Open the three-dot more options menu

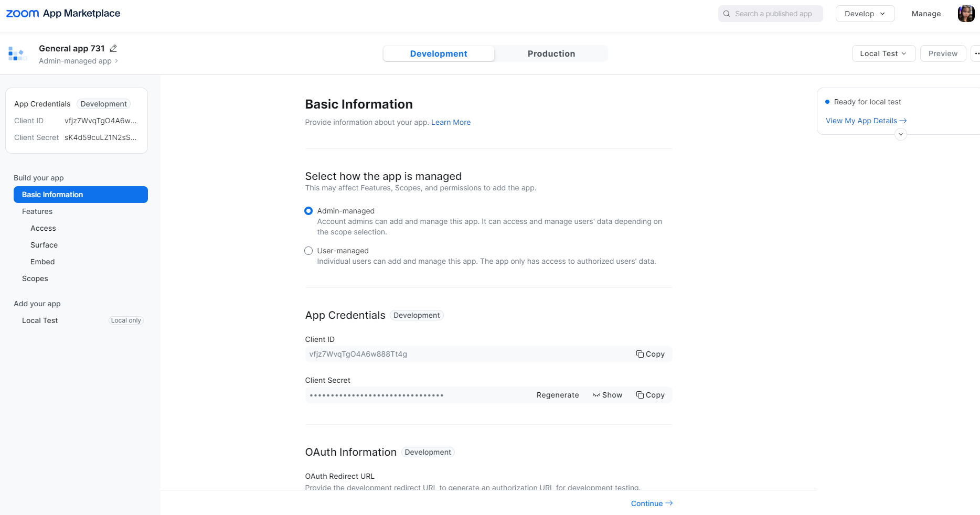click(976, 53)
